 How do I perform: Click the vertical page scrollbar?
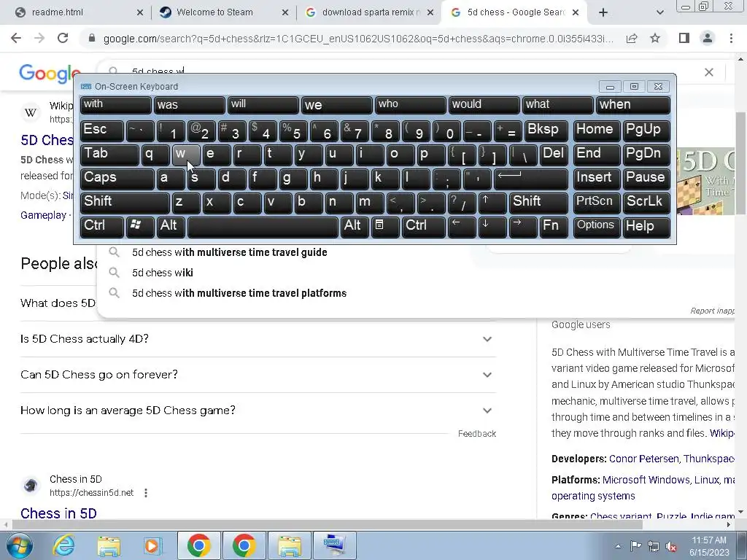coord(741,163)
